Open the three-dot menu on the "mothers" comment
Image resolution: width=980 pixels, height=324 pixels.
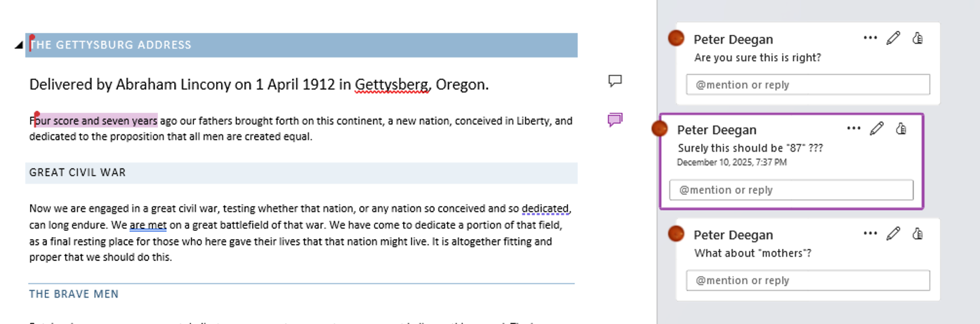870,234
